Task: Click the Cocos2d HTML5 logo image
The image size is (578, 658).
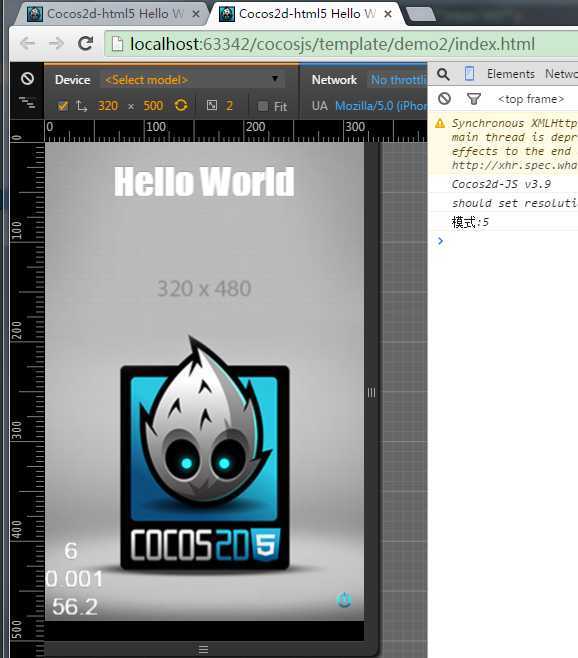Action: 205,455
